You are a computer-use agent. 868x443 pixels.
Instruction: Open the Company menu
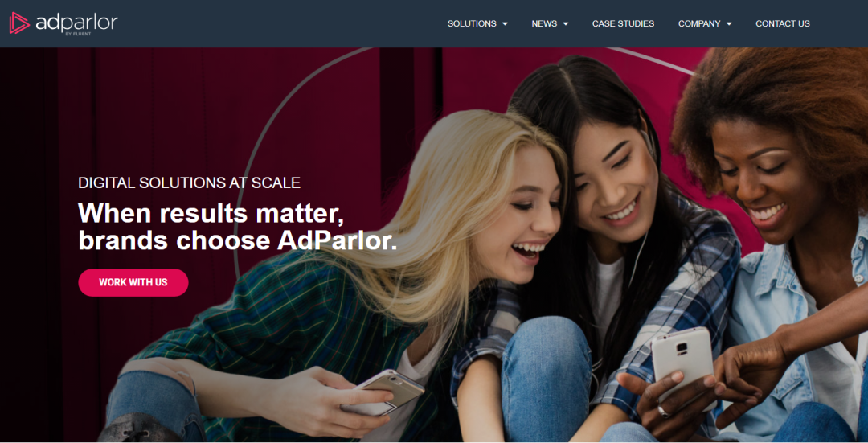tap(699, 23)
